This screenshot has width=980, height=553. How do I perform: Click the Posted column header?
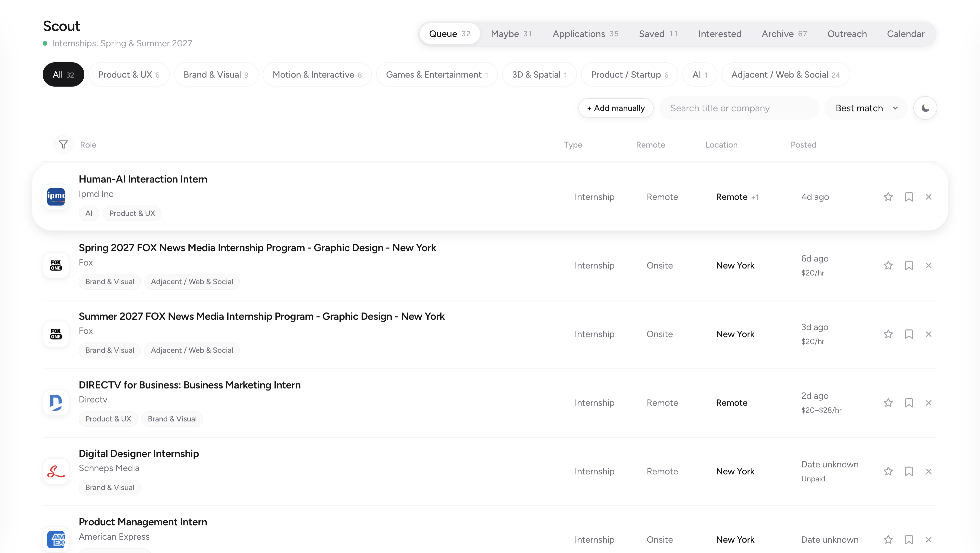click(803, 145)
